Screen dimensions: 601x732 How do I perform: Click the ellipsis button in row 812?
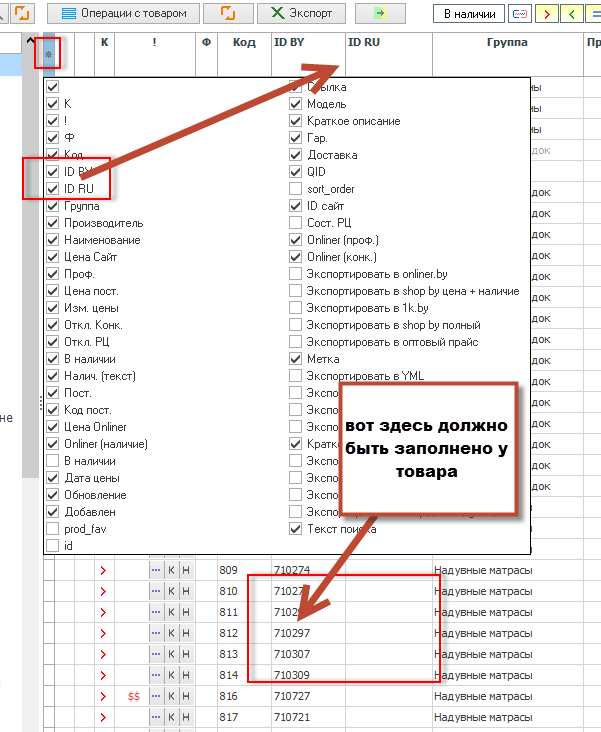156,633
